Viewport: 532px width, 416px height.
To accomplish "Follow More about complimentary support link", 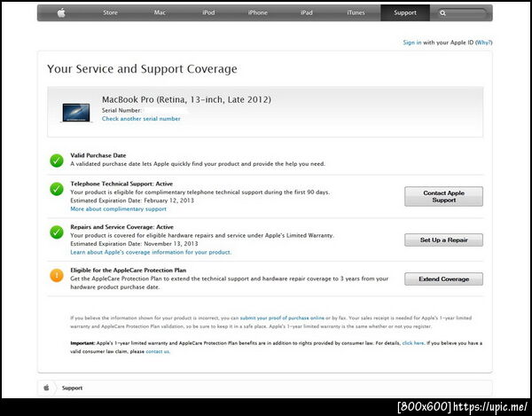I will coord(119,209).
